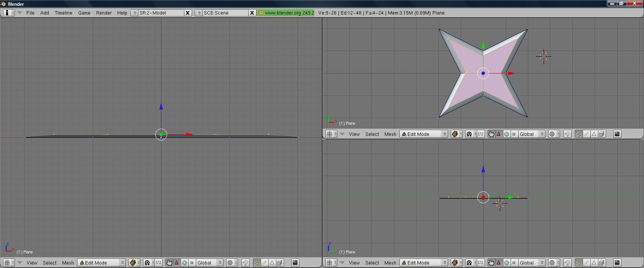Open the info window type selector icon
The width and height of the screenshot is (644, 268).
pyautogui.click(x=9, y=13)
